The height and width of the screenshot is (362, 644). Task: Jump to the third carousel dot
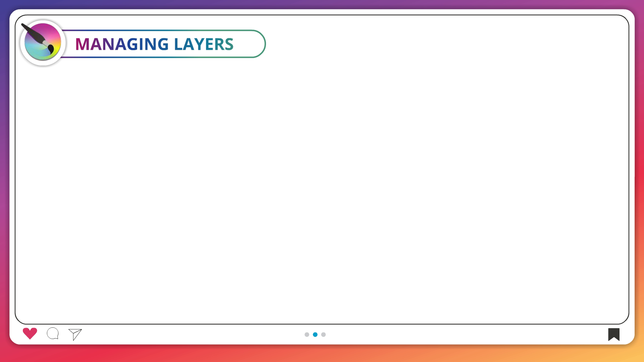pos(323,334)
